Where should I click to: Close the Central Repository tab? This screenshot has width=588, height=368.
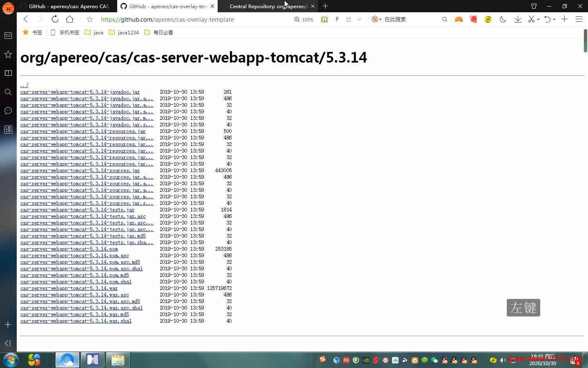tap(313, 6)
